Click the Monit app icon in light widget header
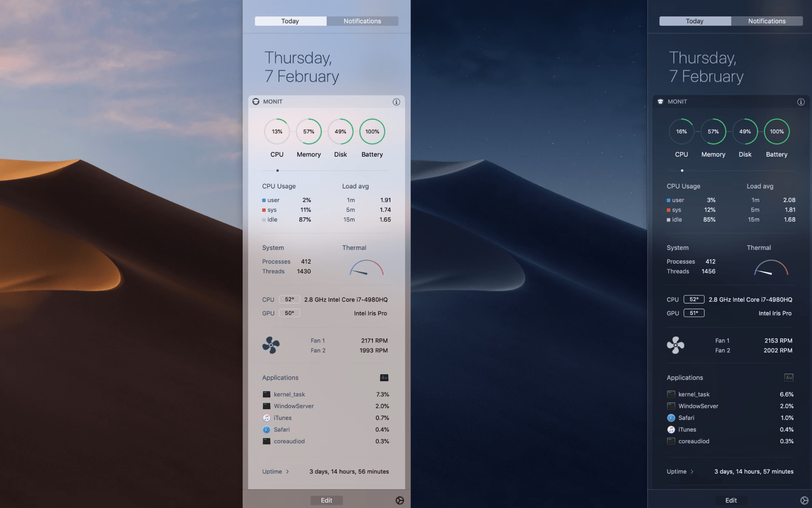Screen dimensions: 812x508 click(x=256, y=101)
